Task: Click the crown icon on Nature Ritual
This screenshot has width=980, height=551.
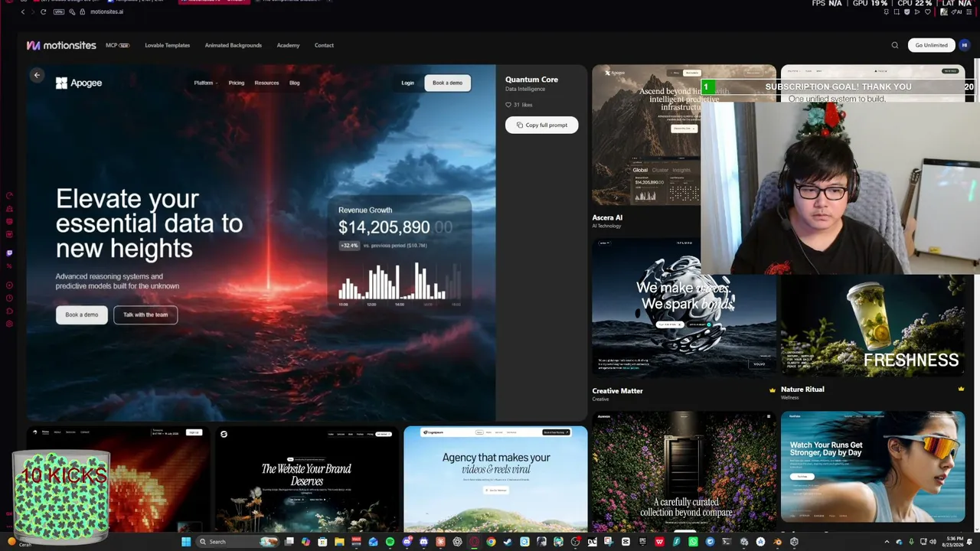Action: coord(961,389)
